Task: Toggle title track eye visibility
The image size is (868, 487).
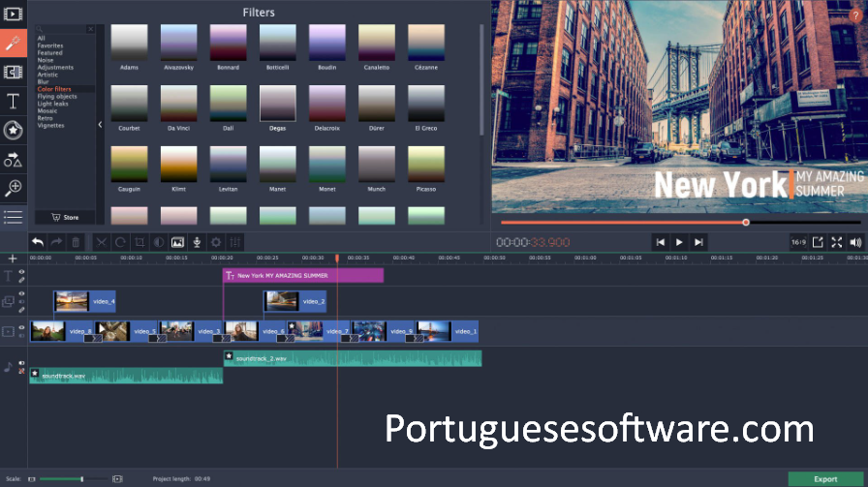Action: (21, 272)
